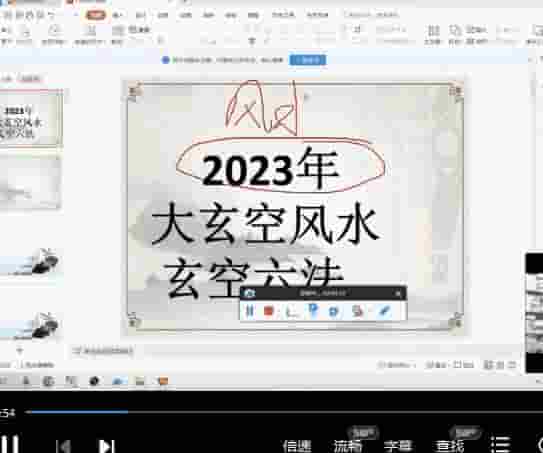Click the blue icon in the recorded taskbar
543x453 pixels.
tap(118, 381)
